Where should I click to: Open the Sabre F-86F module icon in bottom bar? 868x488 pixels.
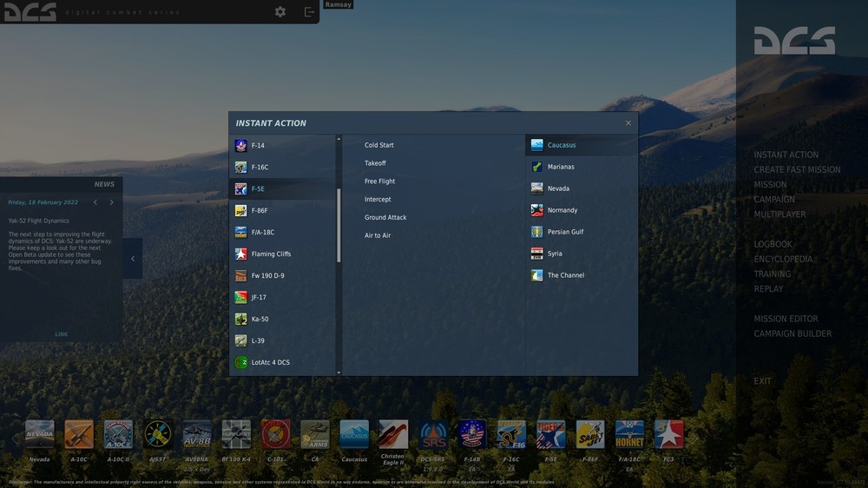point(589,434)
